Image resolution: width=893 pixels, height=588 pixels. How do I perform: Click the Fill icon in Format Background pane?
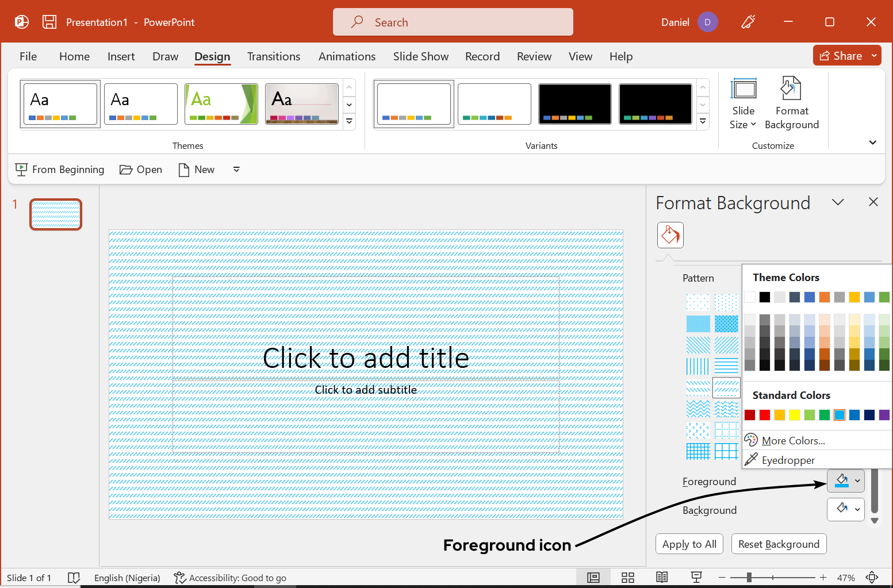click(x=670, y=235)
